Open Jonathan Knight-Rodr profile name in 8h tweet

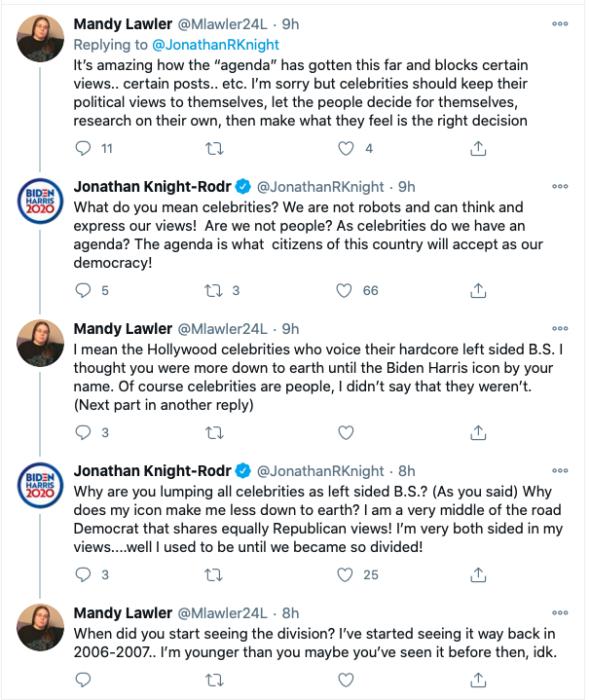tap(153, 471)
